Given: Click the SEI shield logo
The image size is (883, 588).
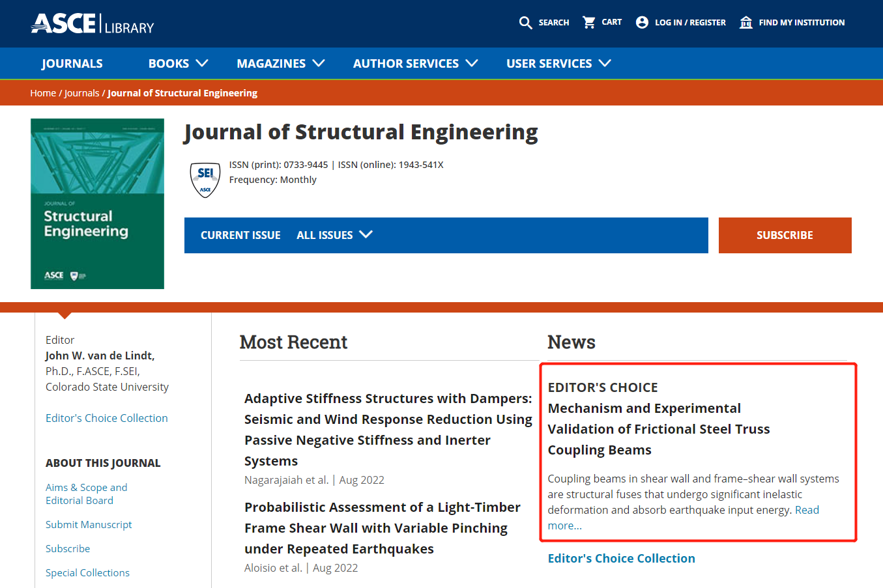Looking at the screenshot, I should point(205,179).
